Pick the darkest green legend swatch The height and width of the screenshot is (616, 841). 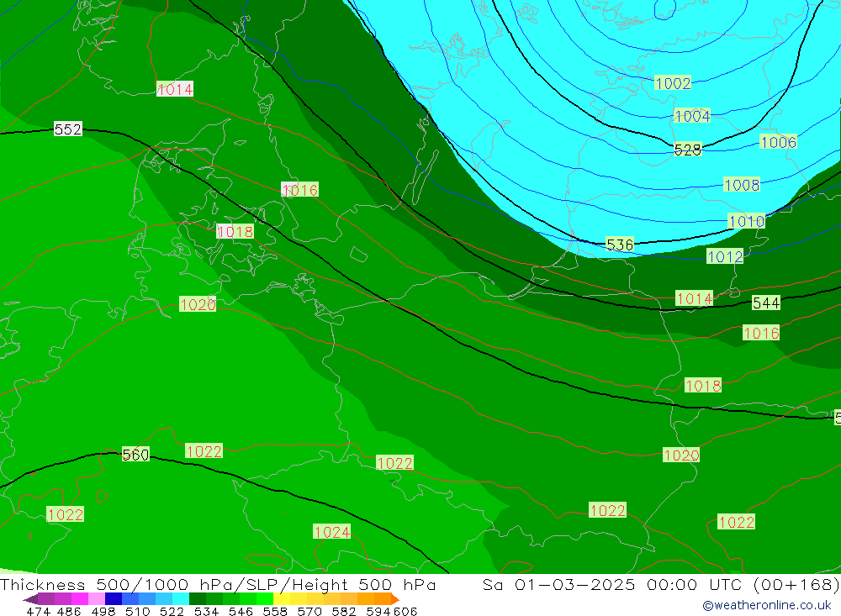tap(198, 599)
